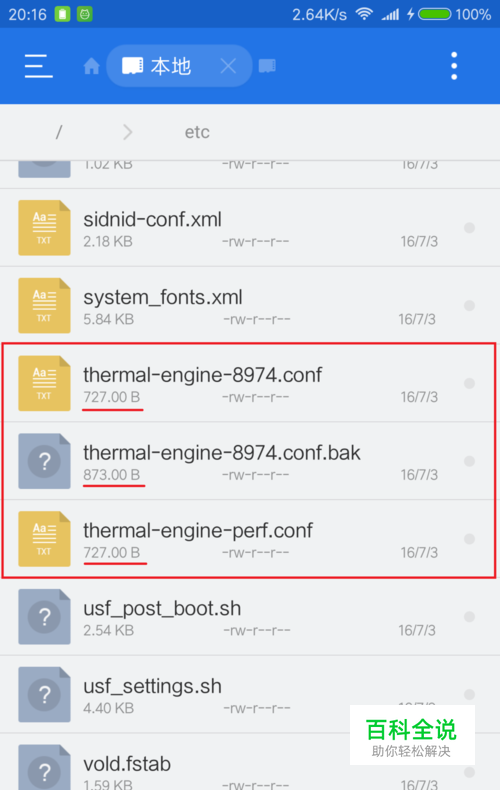Go to the home icon
The height and width of the screenshot is (790, 500).
click(91, 66)
